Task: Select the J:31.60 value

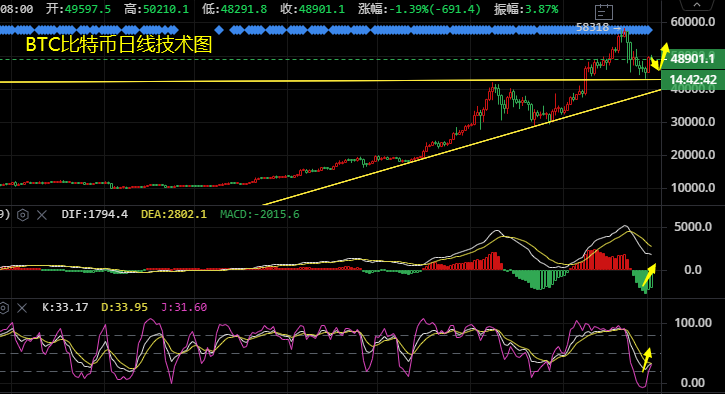Action: click(184, 308)
